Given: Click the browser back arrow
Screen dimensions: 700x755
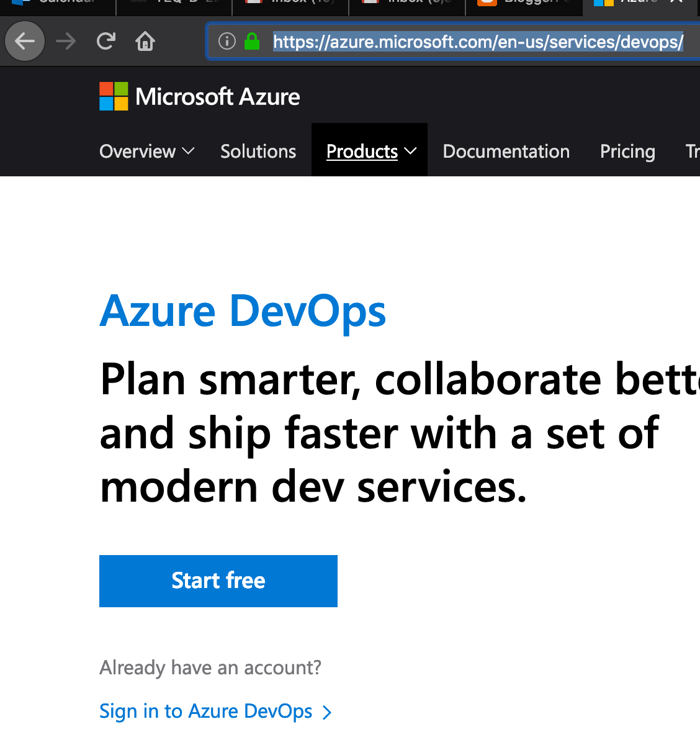Looking at the screenshot, I should click(25, 41).
